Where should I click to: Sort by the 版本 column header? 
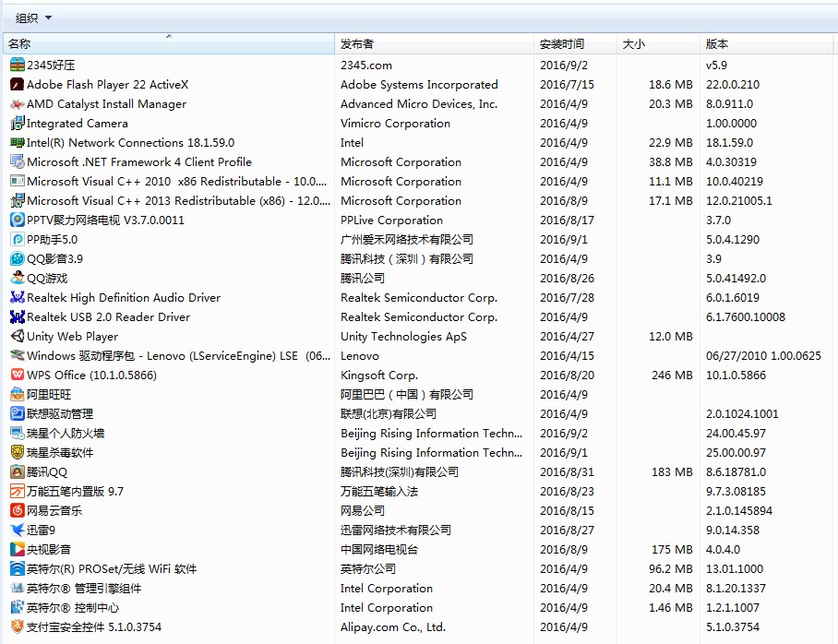pyautogui.click(x=766, y=43)
